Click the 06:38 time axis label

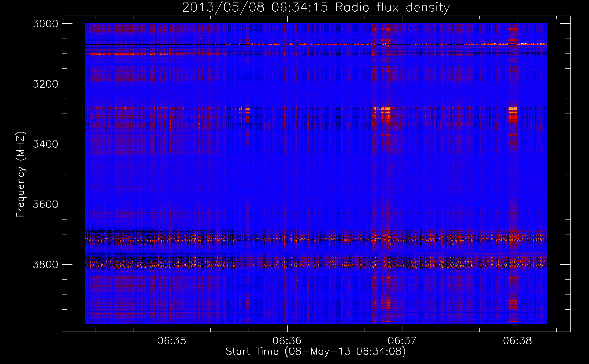tap(518, 341)
